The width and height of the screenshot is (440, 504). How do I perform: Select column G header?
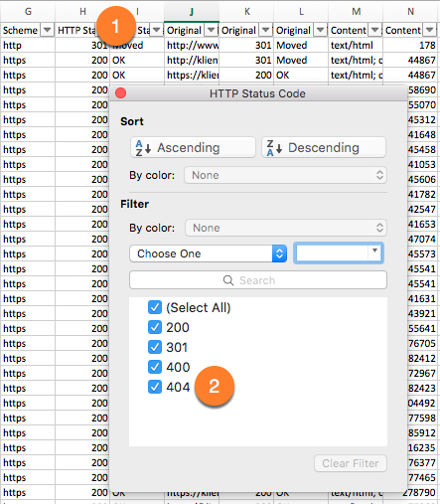(28, 12)
